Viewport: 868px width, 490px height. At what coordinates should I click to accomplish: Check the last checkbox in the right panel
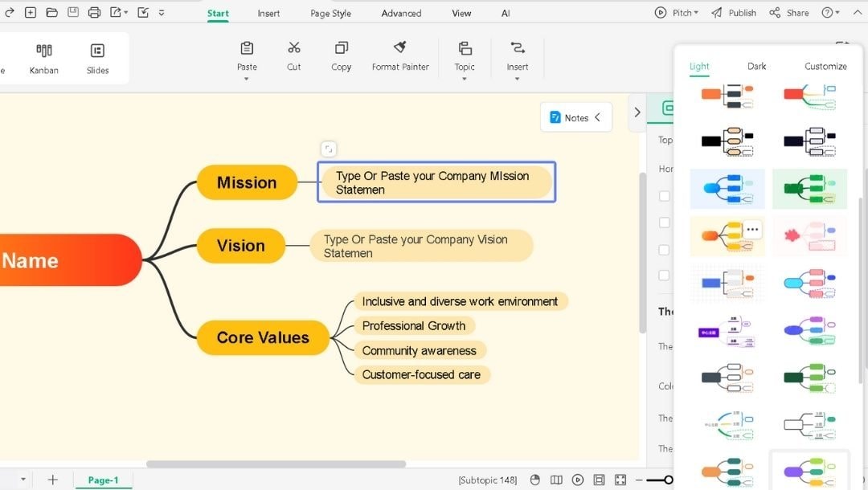click(665, 276)
